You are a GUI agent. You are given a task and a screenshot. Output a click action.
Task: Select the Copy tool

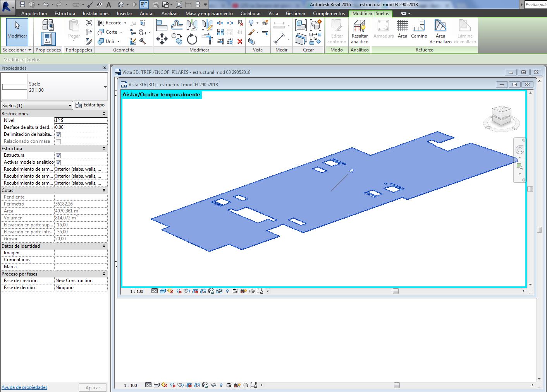click(177, 39)
